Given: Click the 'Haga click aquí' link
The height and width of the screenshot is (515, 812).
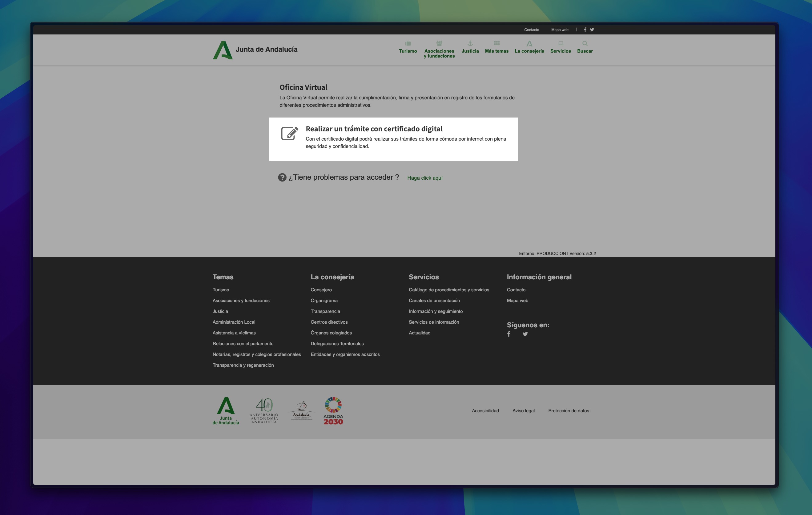Looking at the screenshot, I should tap(424, 178).
